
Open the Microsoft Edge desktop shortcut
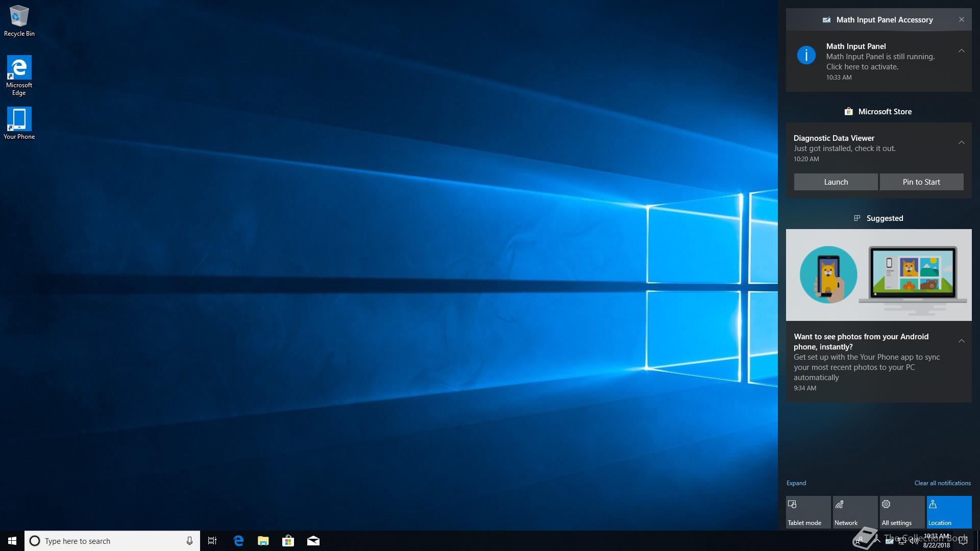pyautogui.click(x=19, y=76)
